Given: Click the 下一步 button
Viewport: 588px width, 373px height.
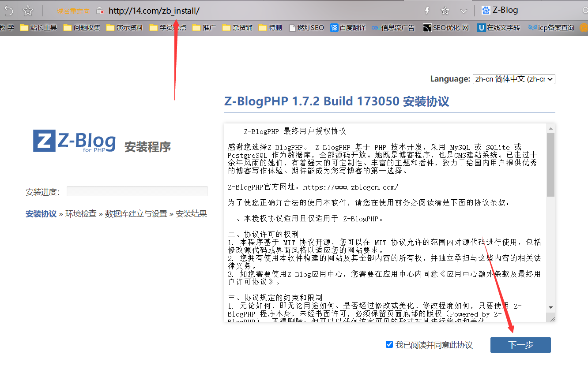Looking at the screenshot, I should [520, 345].
